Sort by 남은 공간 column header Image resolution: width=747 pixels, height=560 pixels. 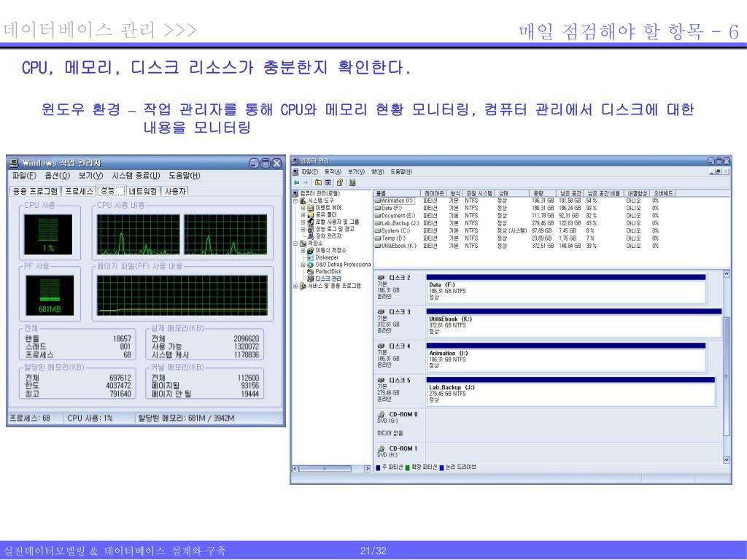pyautogui.click(x=570, y=193)
